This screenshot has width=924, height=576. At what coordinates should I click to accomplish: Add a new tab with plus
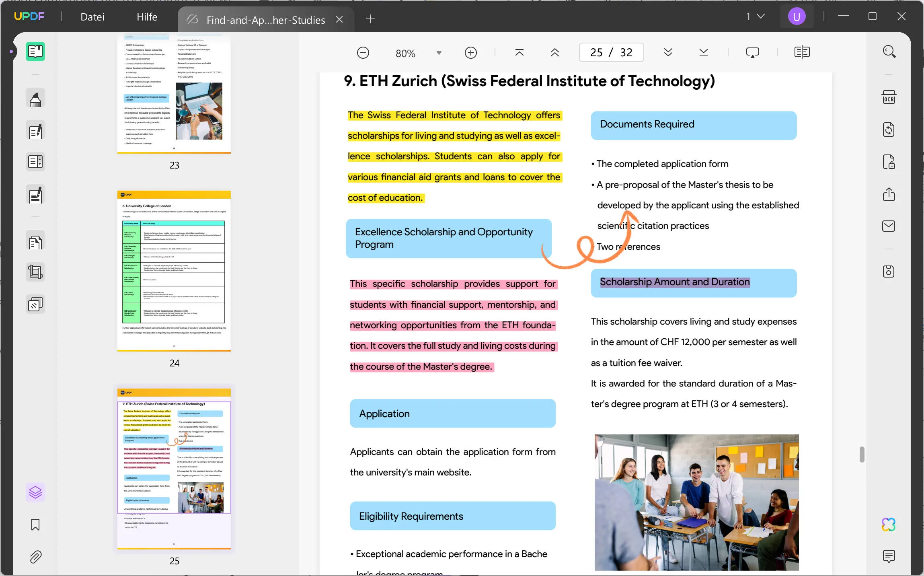tap(370, 19)
